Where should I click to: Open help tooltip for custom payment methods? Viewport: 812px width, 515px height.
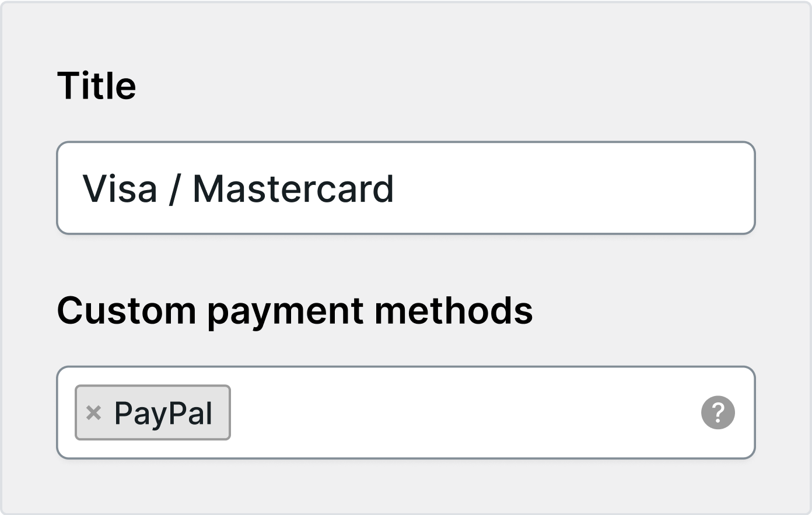tap(717, 413)
